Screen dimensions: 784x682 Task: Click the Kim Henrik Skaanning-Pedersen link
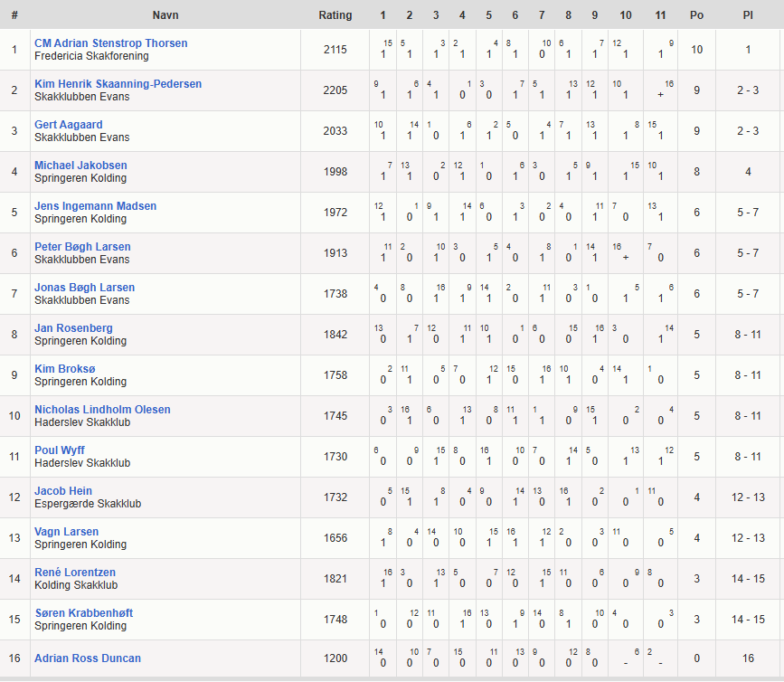[118, 84]
